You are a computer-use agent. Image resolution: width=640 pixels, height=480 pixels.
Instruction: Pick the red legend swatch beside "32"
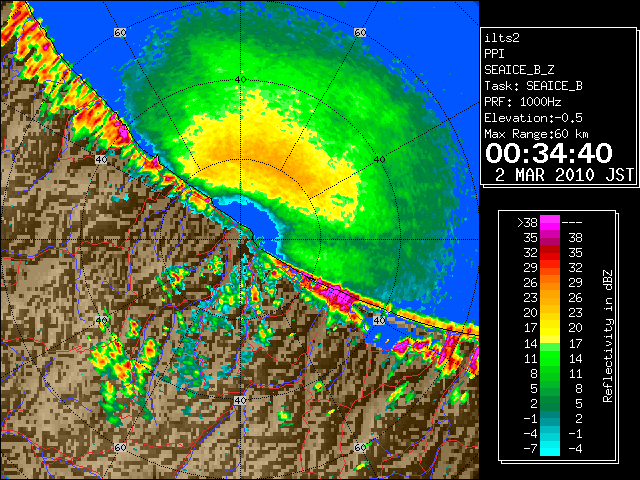click(550, 253)
